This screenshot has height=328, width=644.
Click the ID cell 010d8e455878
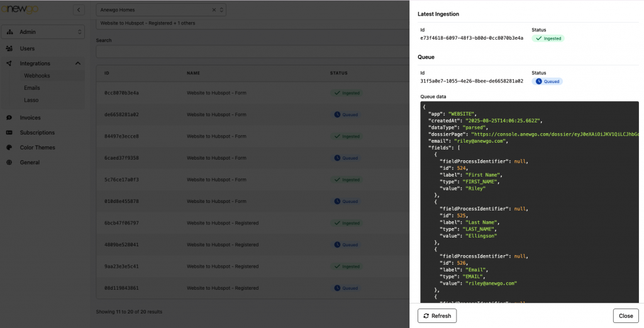tap(121, 202)
